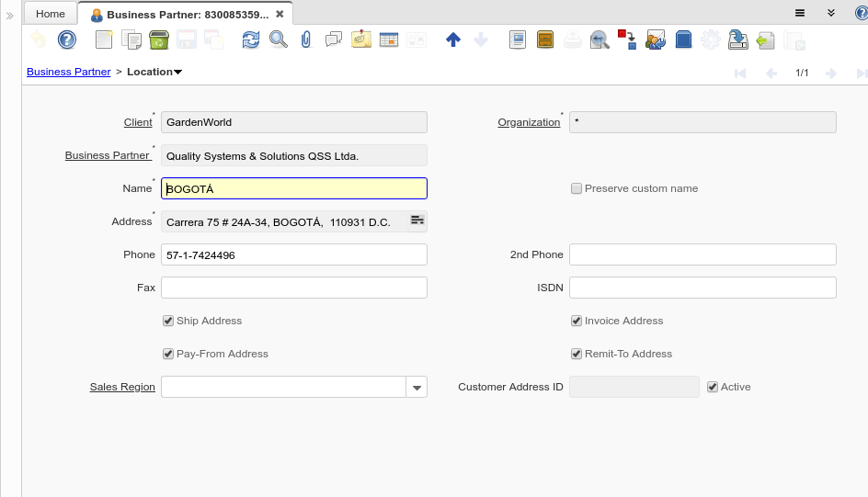Image resolution: width=868 pixels, height=497 pixels.
Task: Uncheck the Ship Address checkbox
Action: point(168,321)
